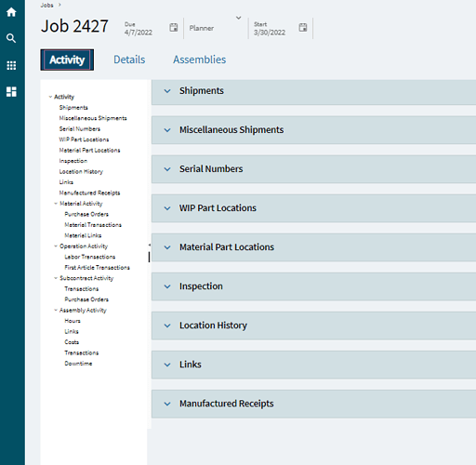The image size is (476, 465).
Task: Open the Planner dropdown arrow
Action: [x=238, y=18]
